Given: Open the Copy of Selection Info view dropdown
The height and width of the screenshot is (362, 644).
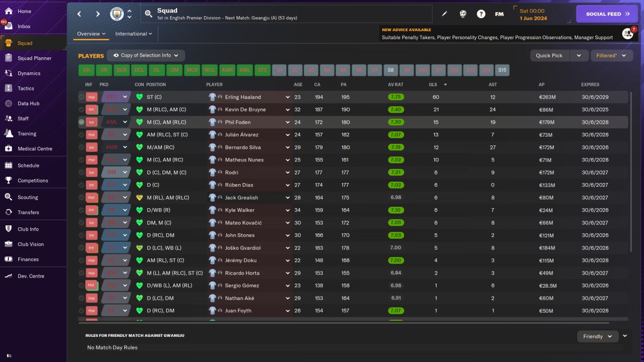Looking at the screenshot, I should (146, 55).
